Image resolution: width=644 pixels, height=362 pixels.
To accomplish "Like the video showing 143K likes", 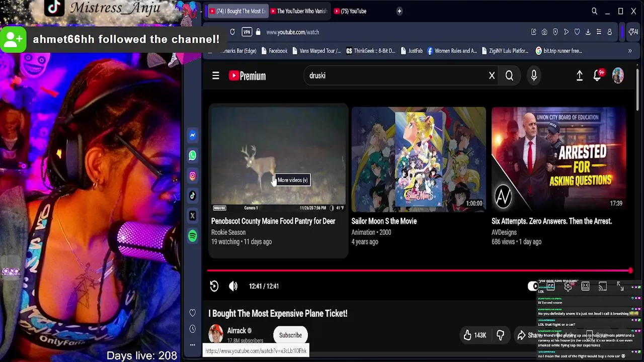I will 475,335.
